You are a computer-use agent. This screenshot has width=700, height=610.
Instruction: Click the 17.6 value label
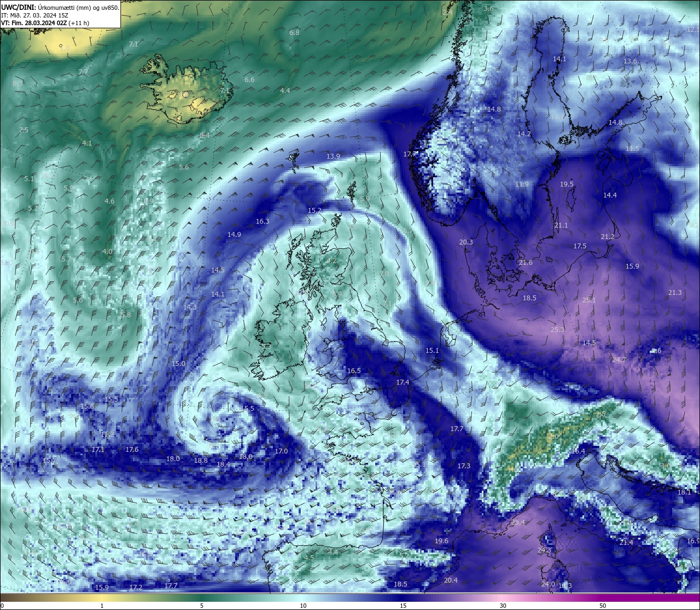(132, 449)
